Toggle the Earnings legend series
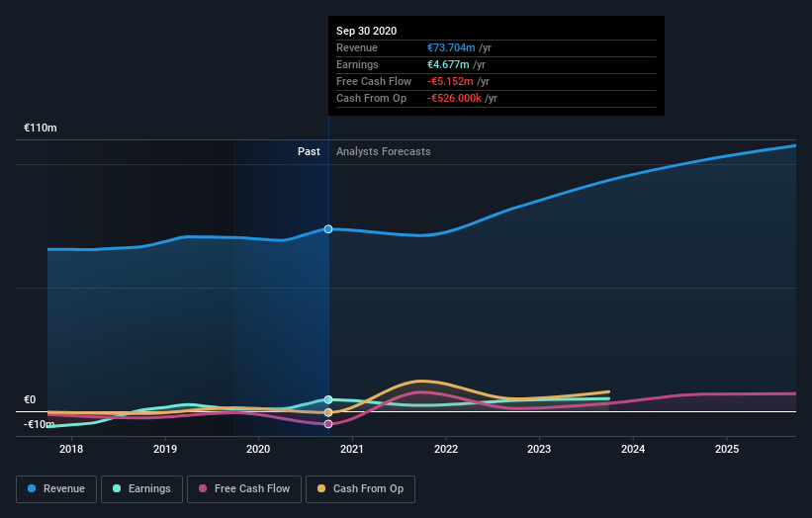Viewport: 812px width, 518px height. (141, 489)
